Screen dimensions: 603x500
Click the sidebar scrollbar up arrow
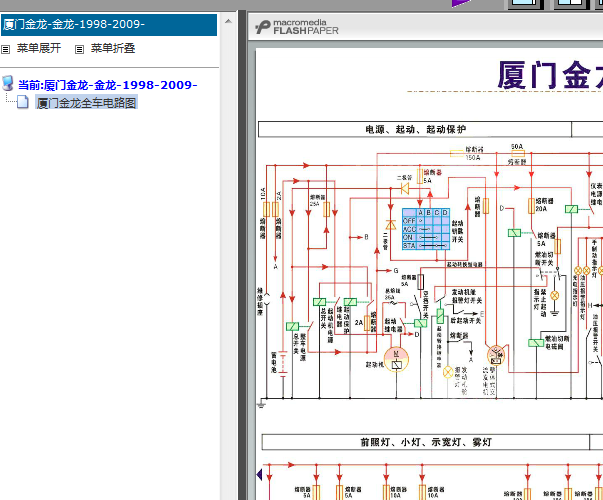click(228, 22)
